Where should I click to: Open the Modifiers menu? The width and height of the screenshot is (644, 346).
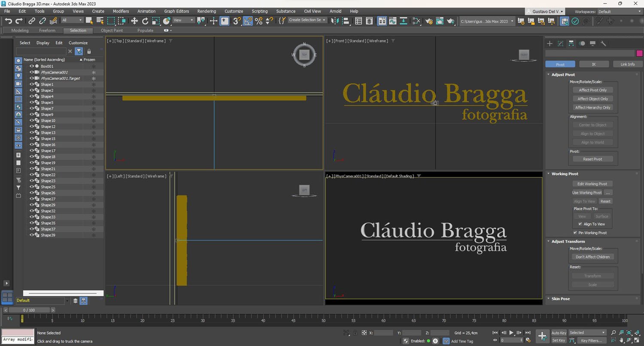click(x=121, y=11)
